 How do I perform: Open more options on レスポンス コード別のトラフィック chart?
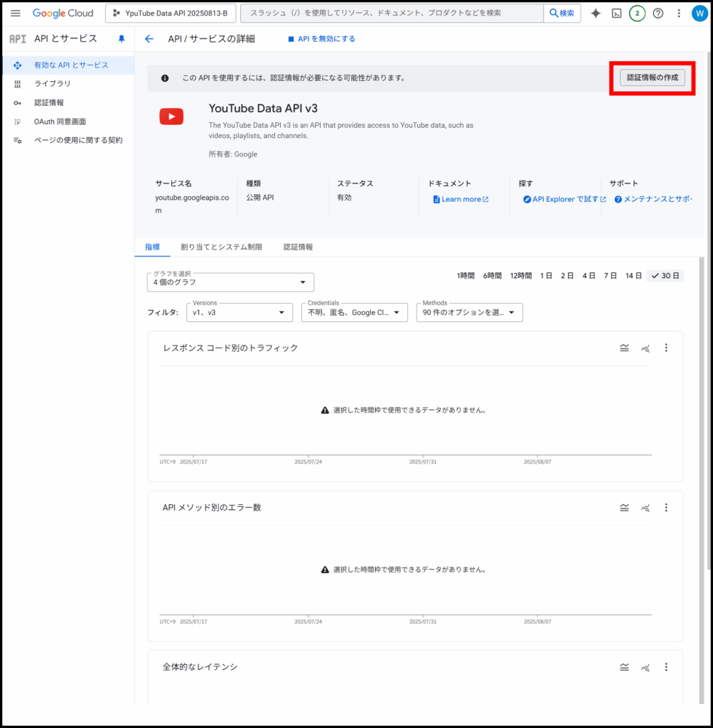click(666, 348)
